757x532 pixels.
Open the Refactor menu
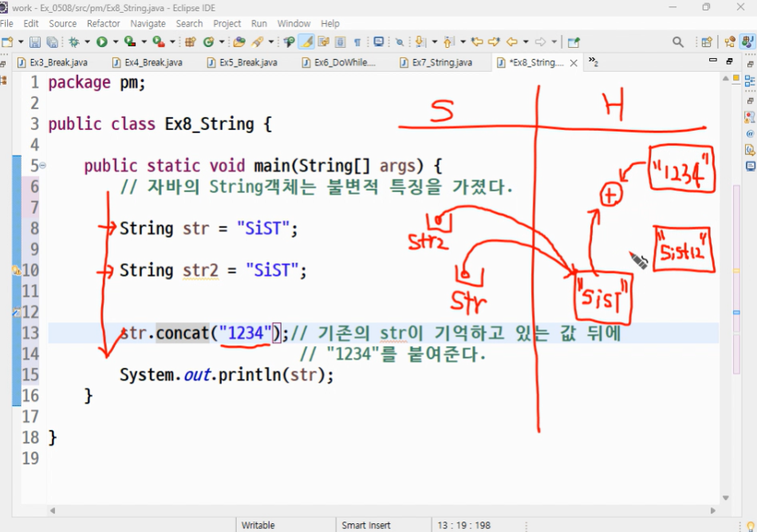tap(104, 24)
